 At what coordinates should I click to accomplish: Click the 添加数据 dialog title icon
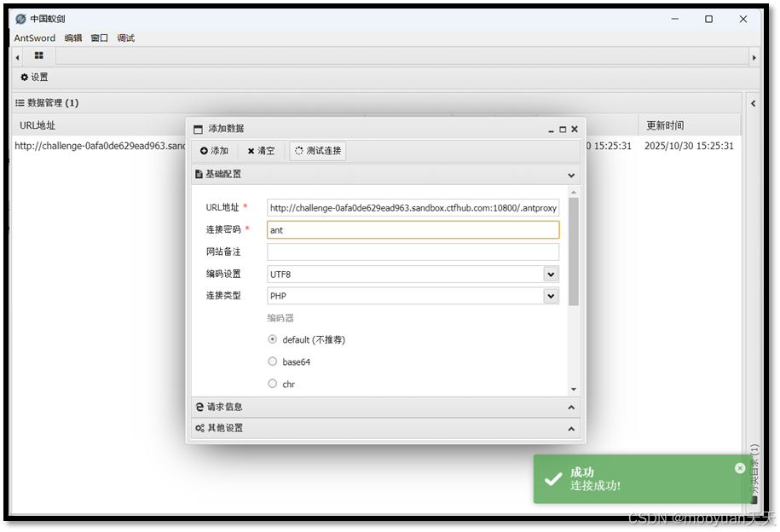[198, 130]
